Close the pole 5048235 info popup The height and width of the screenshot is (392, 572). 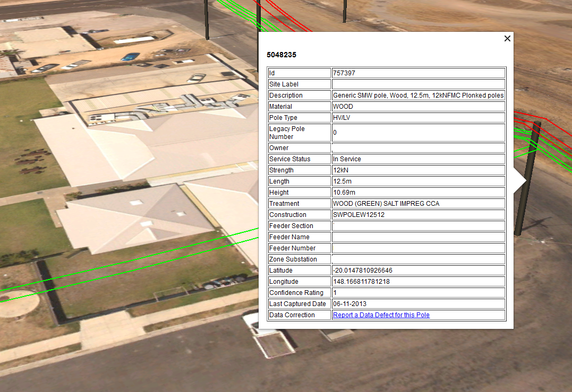pos(507,38)
